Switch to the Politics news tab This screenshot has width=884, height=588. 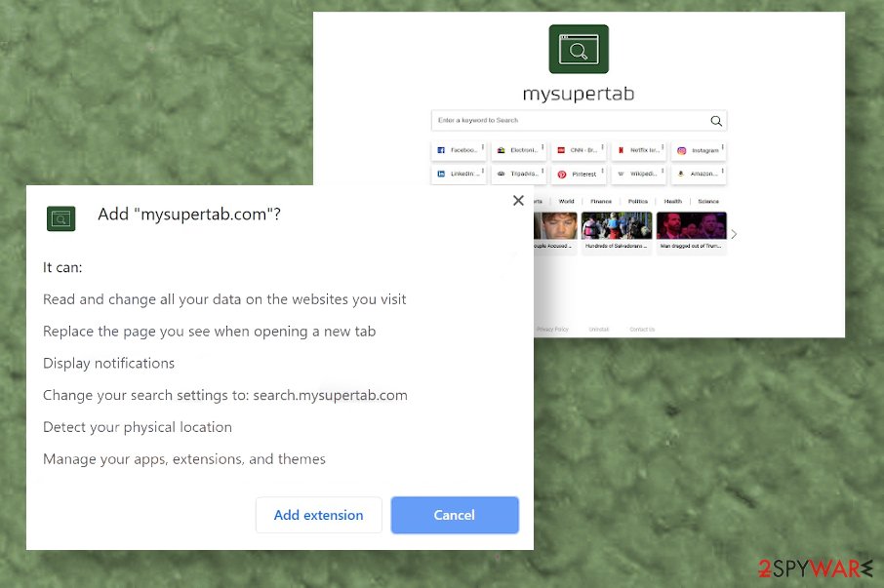point(637,201)
